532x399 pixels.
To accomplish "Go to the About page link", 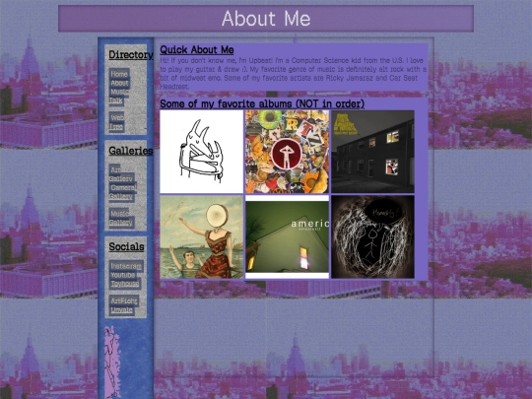I will coord(119,83).
